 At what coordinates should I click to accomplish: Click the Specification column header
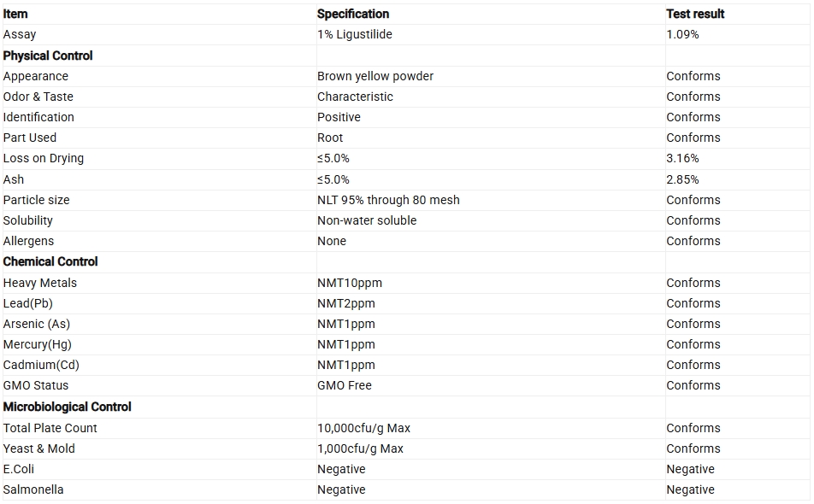[x=353, y=14]
